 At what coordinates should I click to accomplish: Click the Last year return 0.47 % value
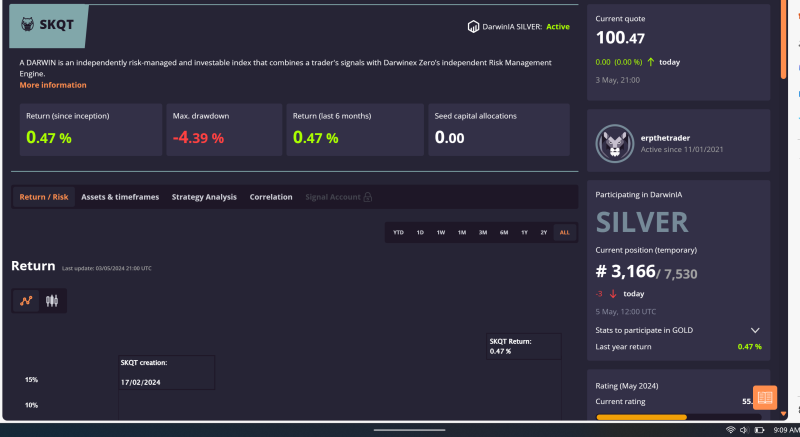[749, 347]
